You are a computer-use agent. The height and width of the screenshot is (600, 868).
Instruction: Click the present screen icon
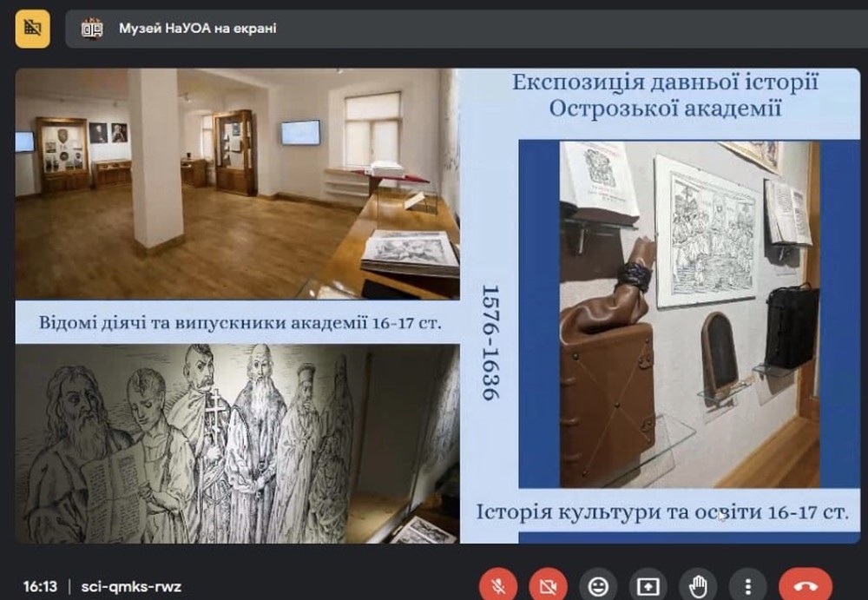tap(648, 586)
